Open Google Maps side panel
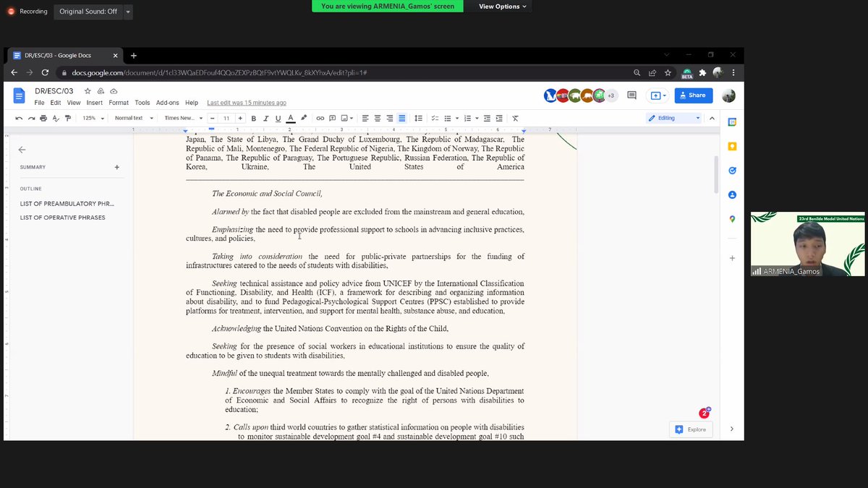Image resolution: width=868 pixels, height=488 pixels. pyautogui.click(x=732, y=219)
